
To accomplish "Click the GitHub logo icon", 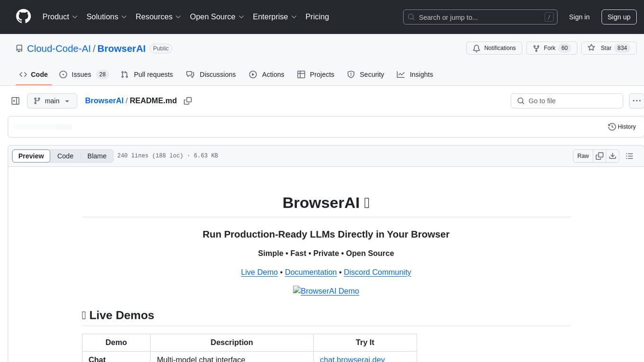I will click(24, 17).
